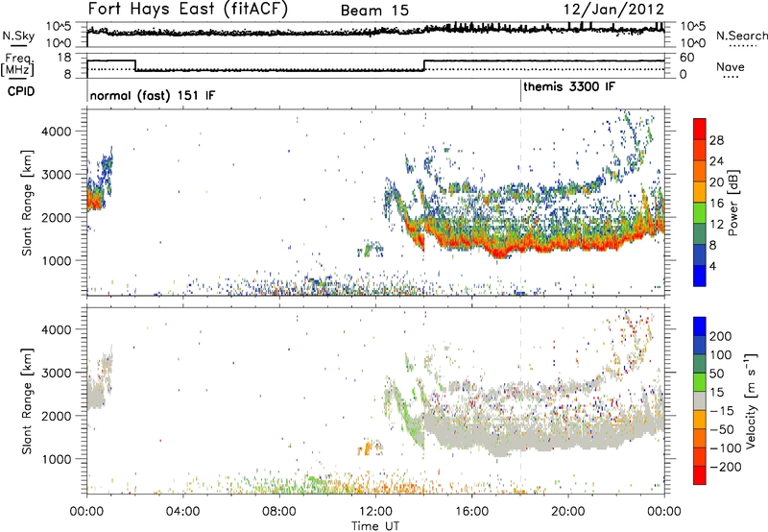
Task: Click the '20:00' time tick label
Action: [x=568, y=512]
